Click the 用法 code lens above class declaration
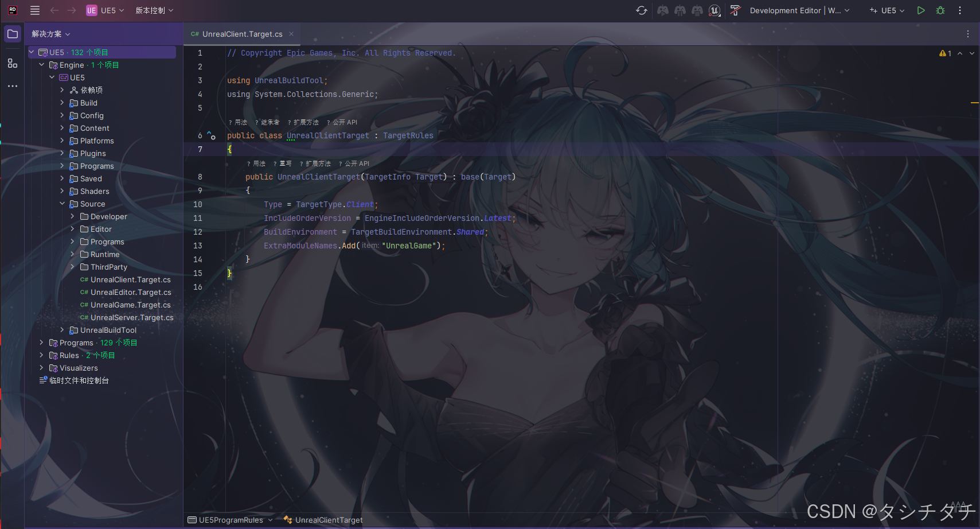 click(x=238, y=122)
